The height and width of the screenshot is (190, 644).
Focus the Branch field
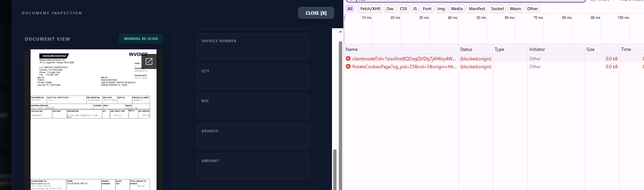(x=253, y=136)
